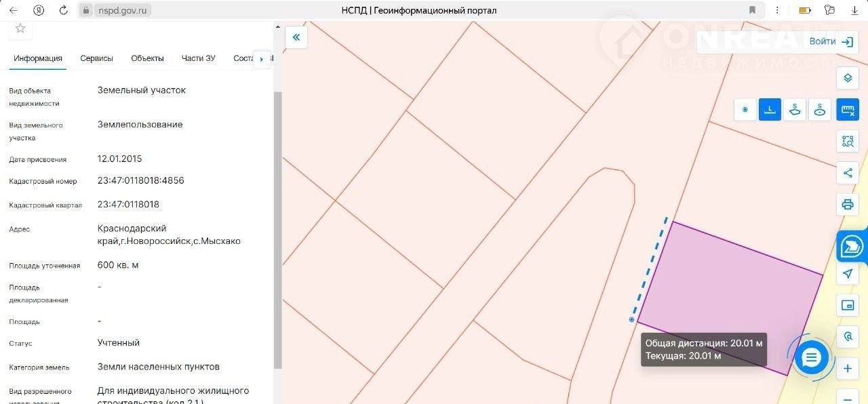Screen dimensions: 868x404
Task: Select the polygon area measurement tool
Action: click(795, 109)
